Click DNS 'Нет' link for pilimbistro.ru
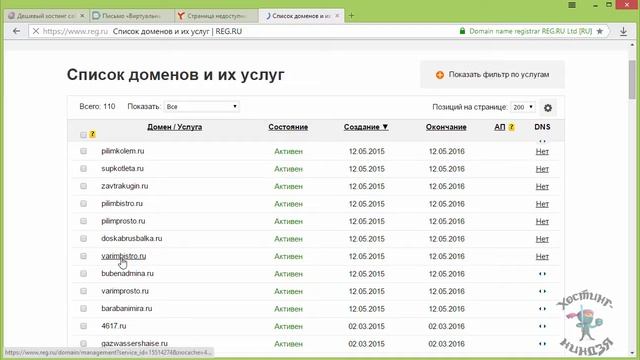This screenshot has height=360, width=640. 542,204
